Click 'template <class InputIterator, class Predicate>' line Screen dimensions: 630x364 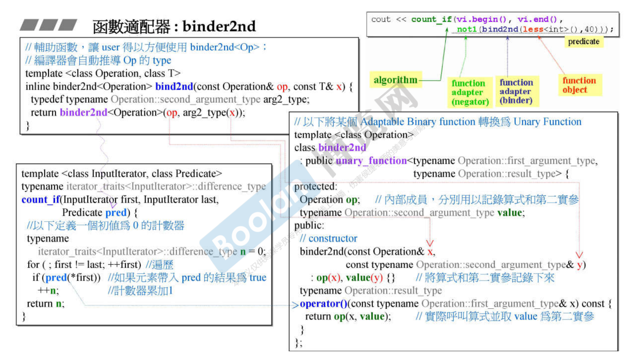point(122,173)
